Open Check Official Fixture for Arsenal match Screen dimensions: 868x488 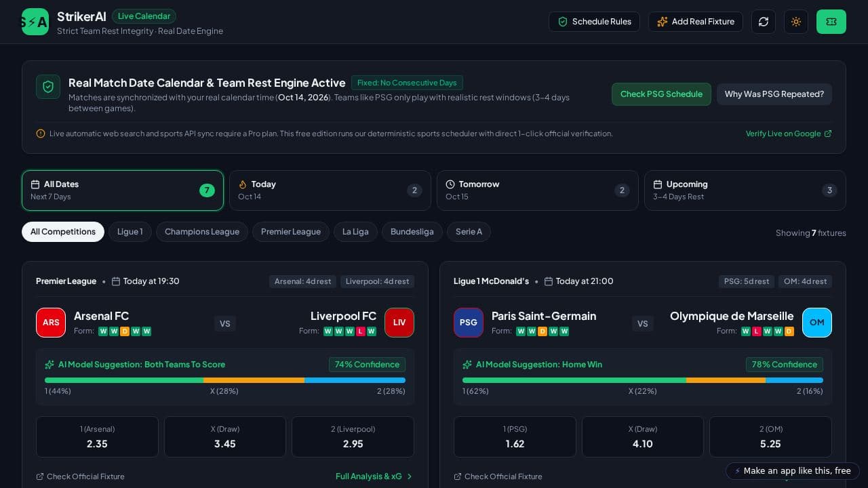click(x=80, y=476)
